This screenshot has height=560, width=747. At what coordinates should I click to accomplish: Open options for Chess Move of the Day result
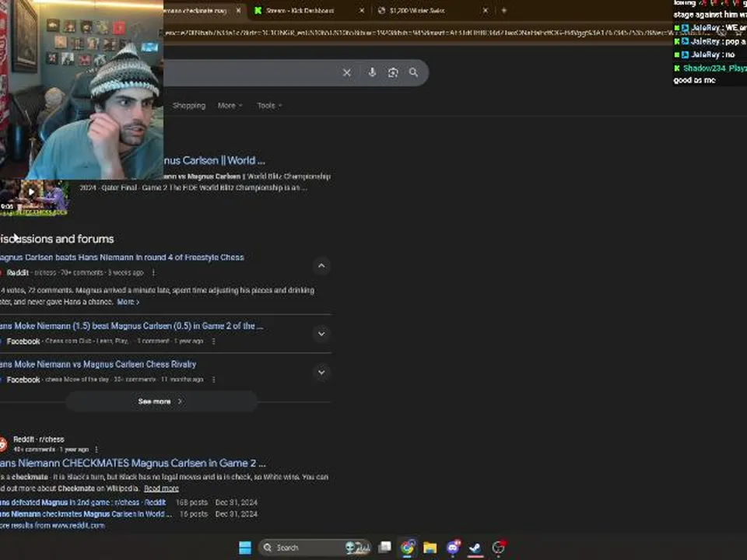tap(213, 380)
